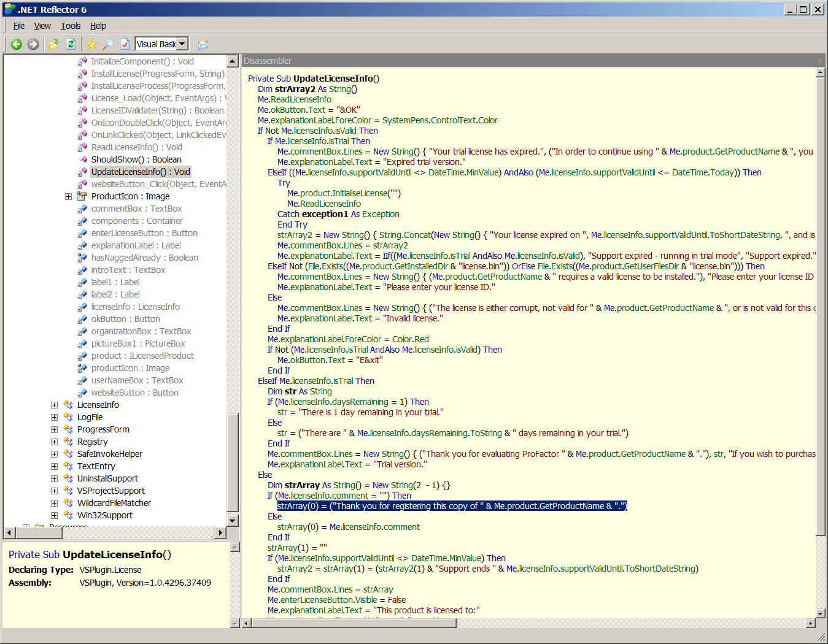The image size is (828, 644).
Task: Expand the WildcardFileMatcher class node
Action: pos(54,503)
